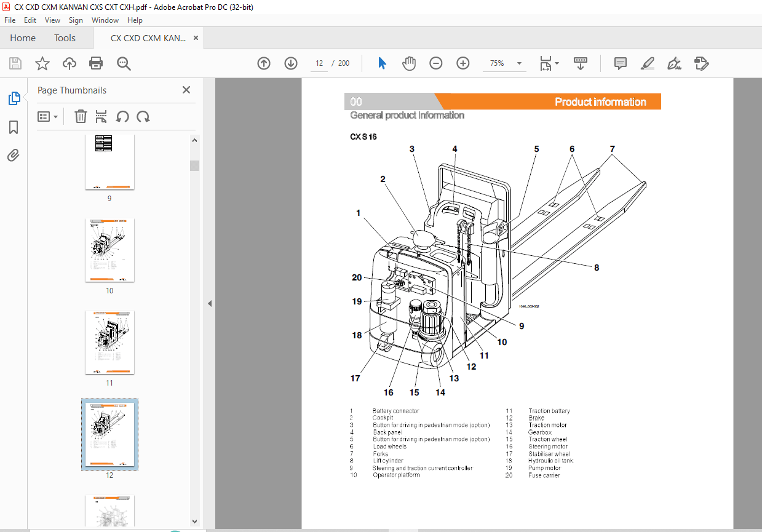Open the Bookmarks panel

tap(14, 127)
